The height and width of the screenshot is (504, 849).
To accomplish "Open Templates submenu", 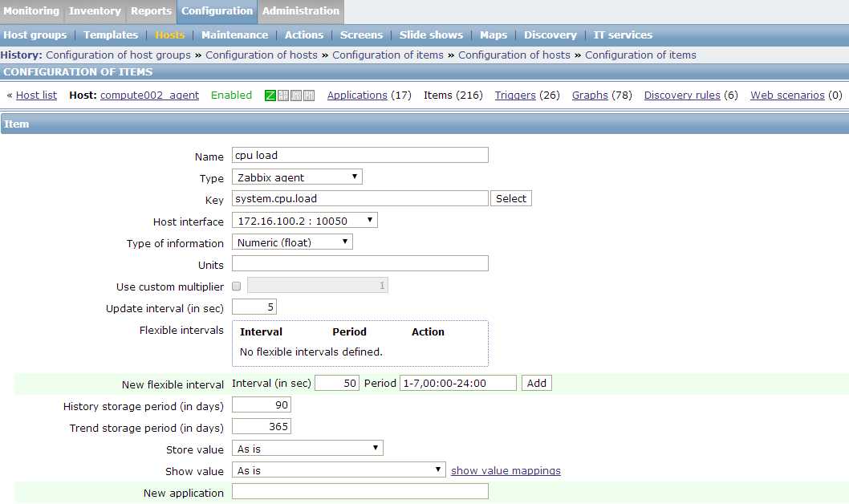I will [x=111, y=35].
